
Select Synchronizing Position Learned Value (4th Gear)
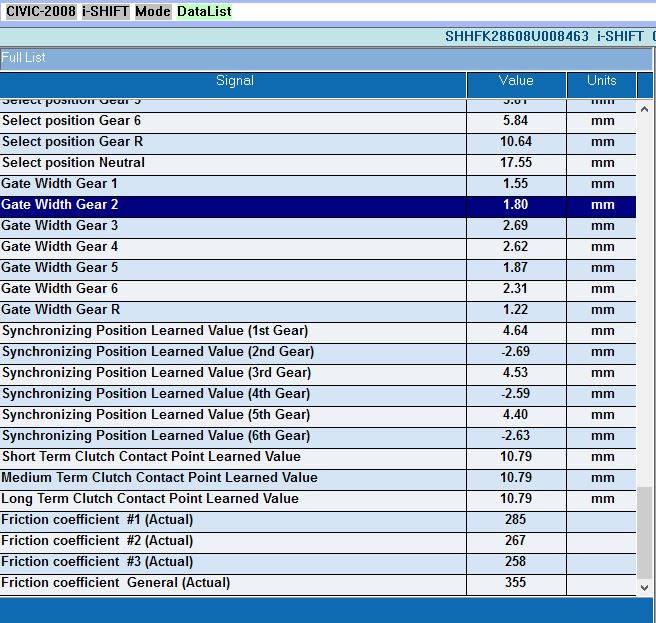[x=318, y=395]
